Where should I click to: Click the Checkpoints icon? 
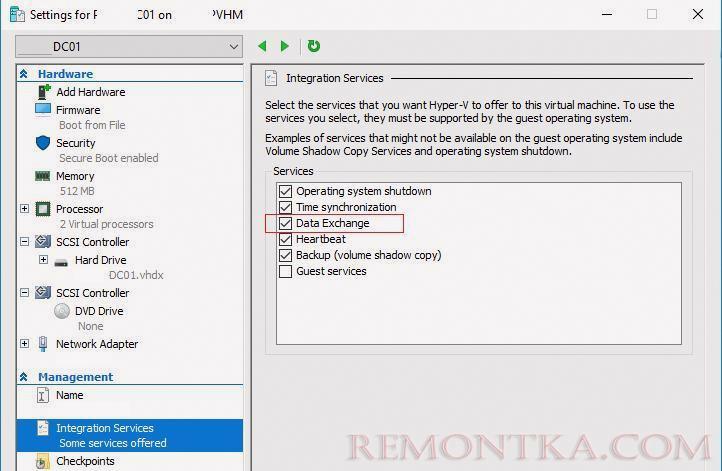tap(42, 462)
